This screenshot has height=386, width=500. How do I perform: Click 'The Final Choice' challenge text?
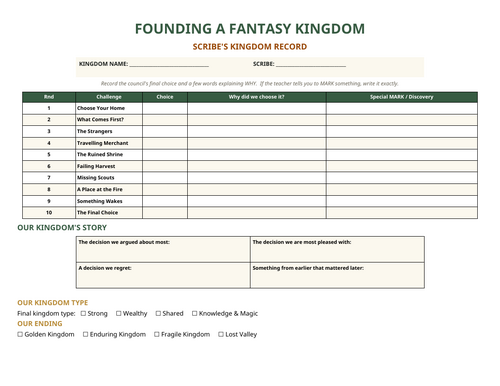pyautogui.click(x=97, y=212)
